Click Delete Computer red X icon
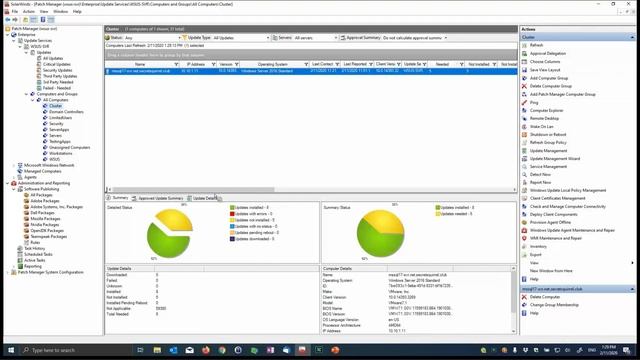 [524, 297]
